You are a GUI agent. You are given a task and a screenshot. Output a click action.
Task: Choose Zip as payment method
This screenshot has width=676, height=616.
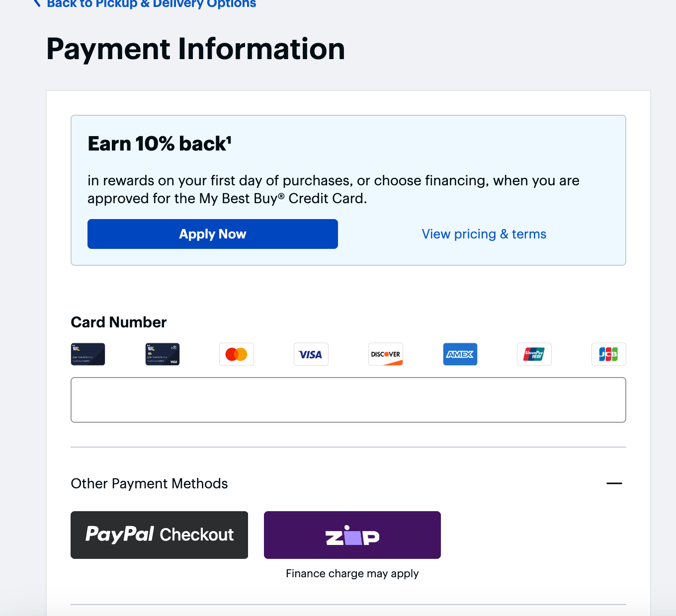[x=352, y=535]
